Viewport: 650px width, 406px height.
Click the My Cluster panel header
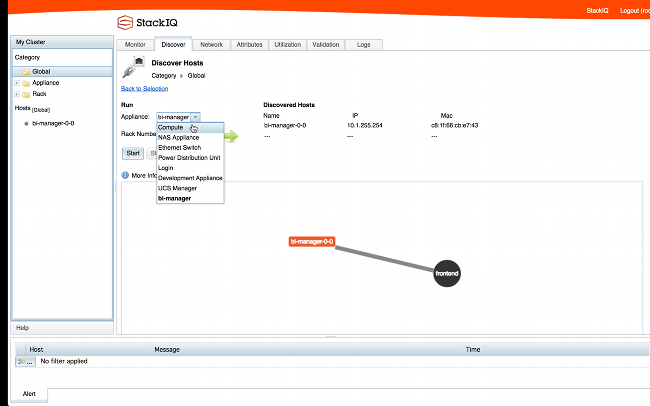62,42
